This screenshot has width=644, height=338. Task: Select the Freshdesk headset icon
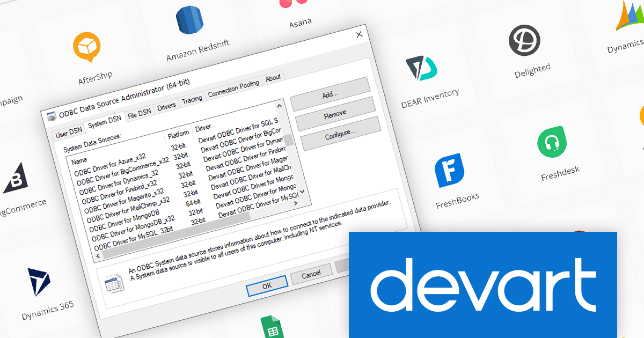(x=552, y=143)
